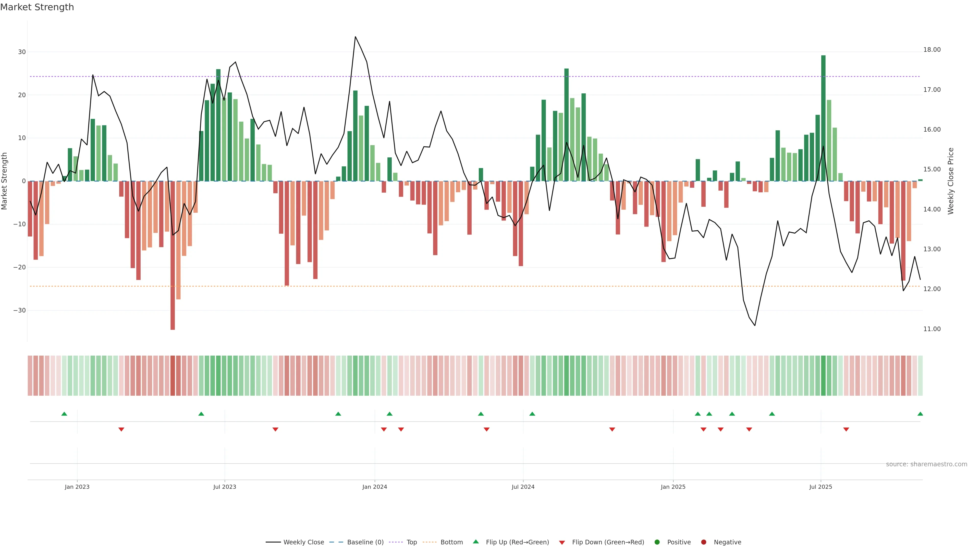
Task: Click the Flip Up green triangle legend icon
Action: click(x=475, y=542)
